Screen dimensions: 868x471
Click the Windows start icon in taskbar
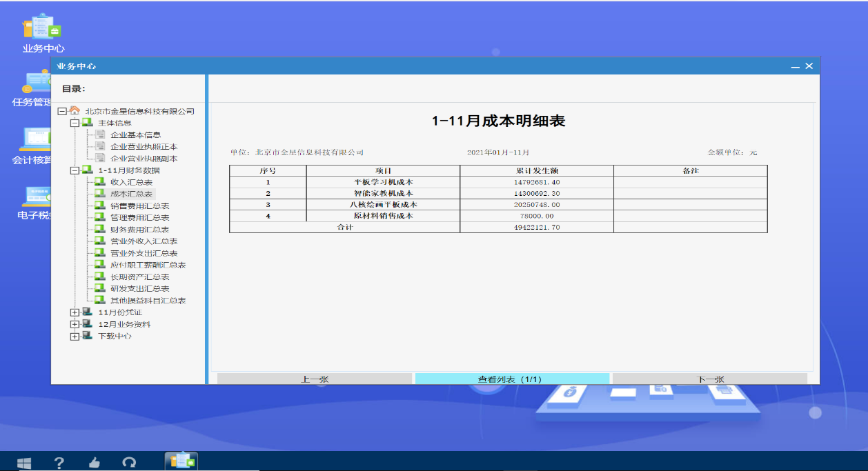pos(23,463)
